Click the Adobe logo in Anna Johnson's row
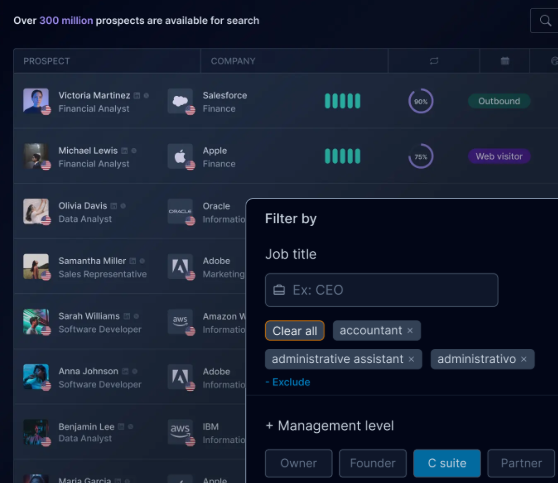558x483 pixels. (x=180, y=377)
